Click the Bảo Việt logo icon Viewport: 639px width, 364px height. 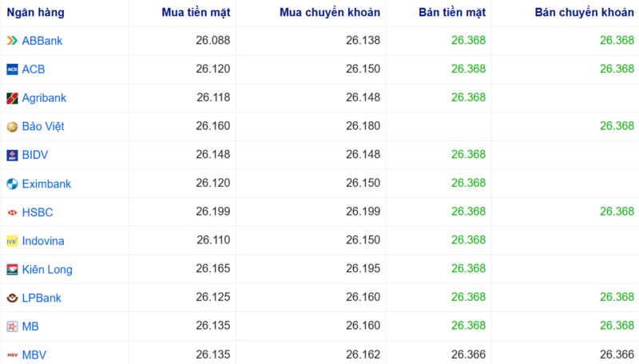click(x=12, y=127)
